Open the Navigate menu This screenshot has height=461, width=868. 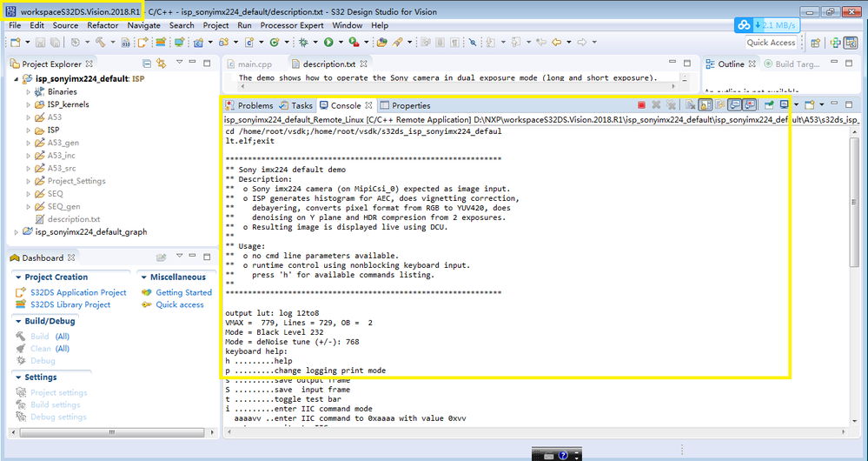click(x=144, y=25)
